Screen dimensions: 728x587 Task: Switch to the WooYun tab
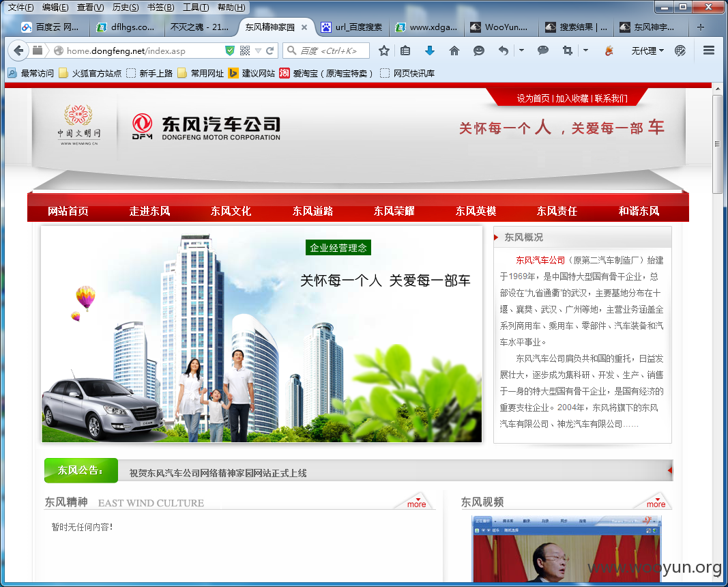coord(502,27)
